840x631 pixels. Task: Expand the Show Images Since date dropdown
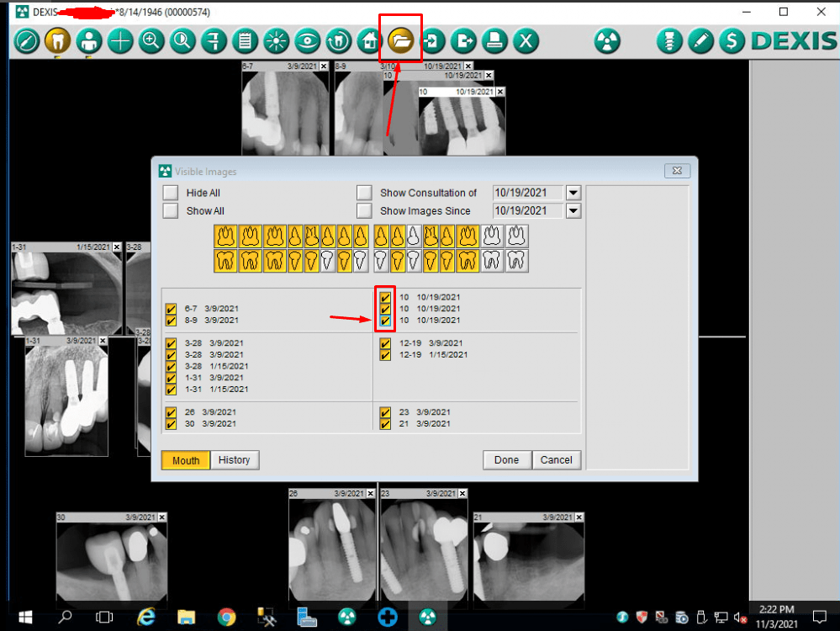coord(573,210)
